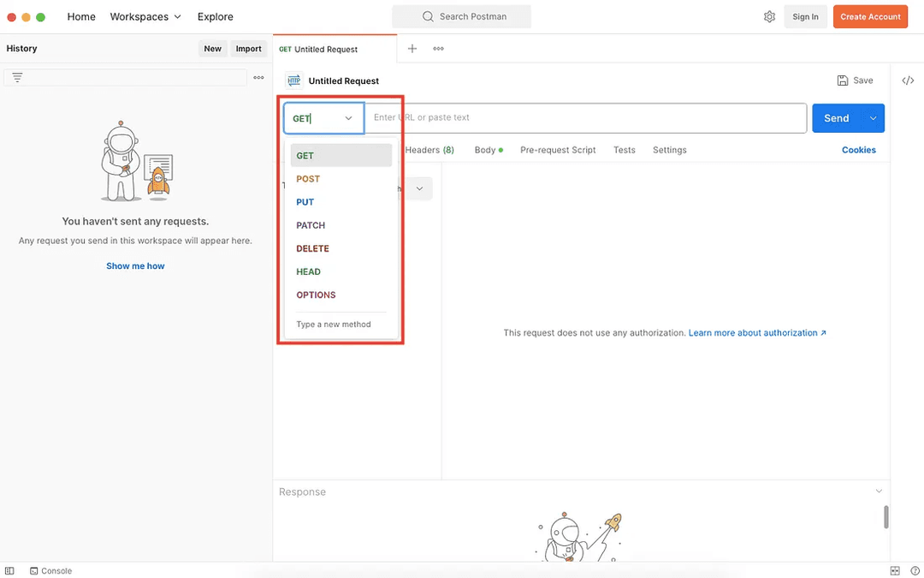Select the Untitled Request tab
The height and width of the screenshot is (578, 924).
pyautogui.click(x=335, y=49)
